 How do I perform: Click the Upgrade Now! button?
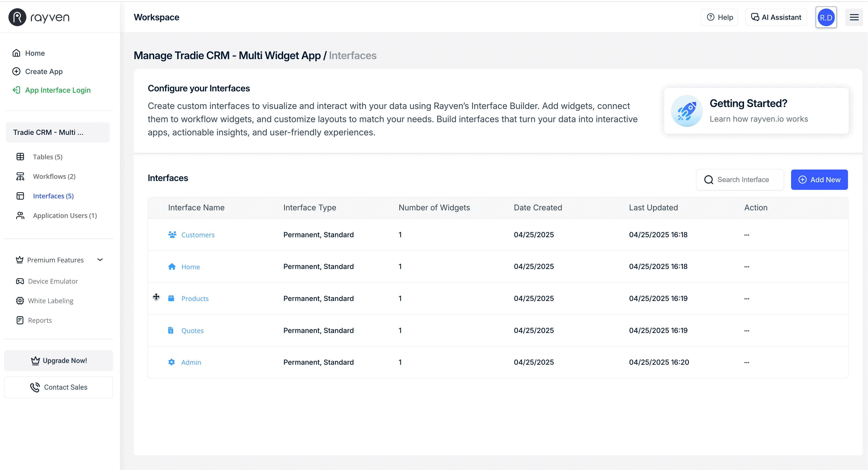[59, 360]
